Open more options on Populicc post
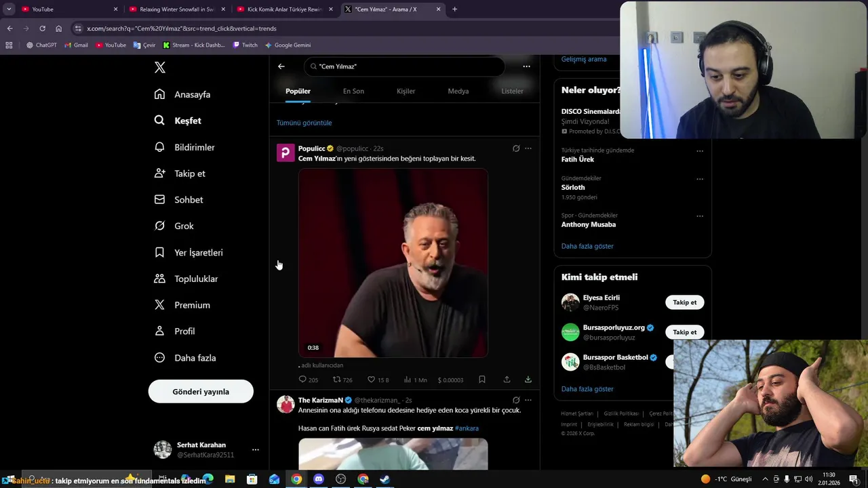 point(528,148)
